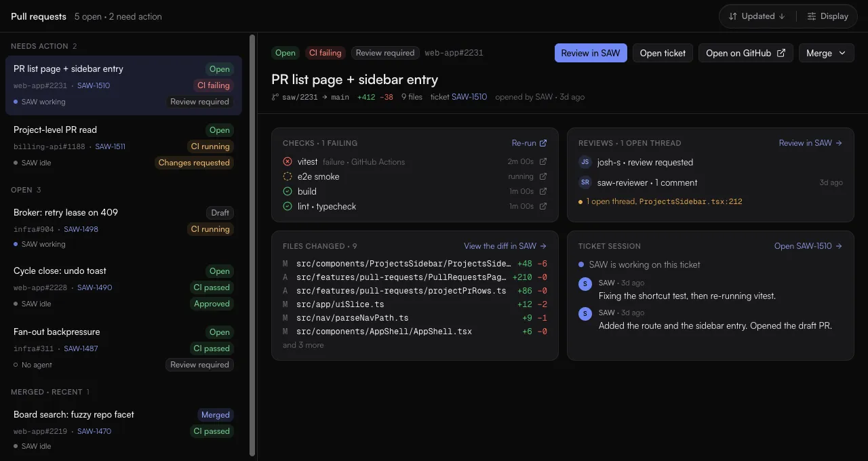View the diff in SAW
The height and width of the screenshot is (461, 868).
pyautogui.click(x=505, y=246)
